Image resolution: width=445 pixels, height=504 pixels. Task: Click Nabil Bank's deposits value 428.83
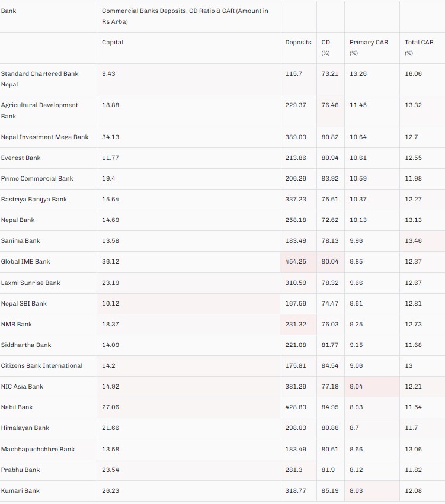click(296, 407)
